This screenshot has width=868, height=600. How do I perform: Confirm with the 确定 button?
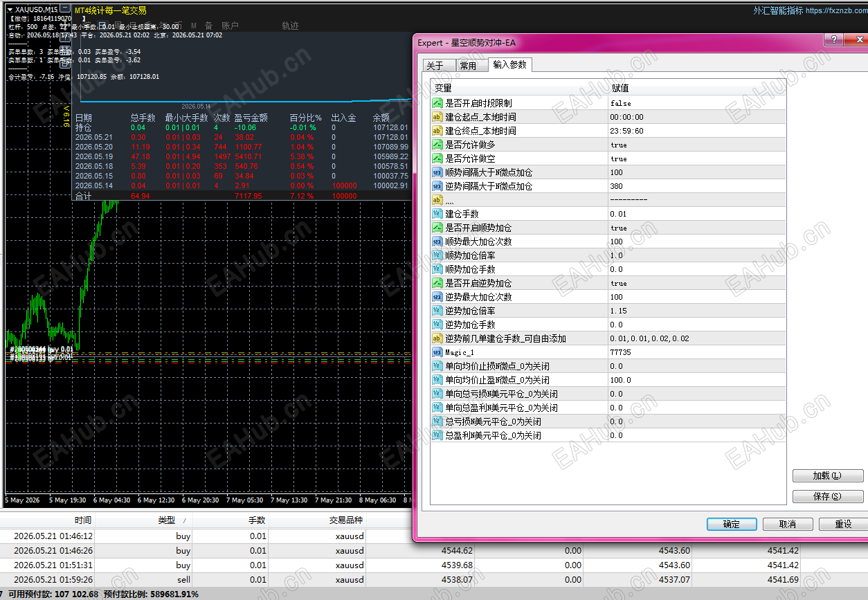coord(732,525)
